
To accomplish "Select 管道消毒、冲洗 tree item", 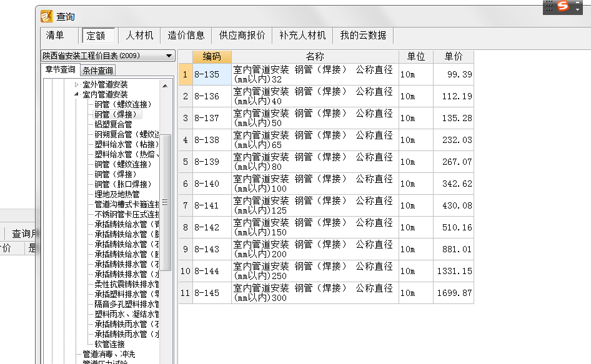I will click(x=109, y=354).
